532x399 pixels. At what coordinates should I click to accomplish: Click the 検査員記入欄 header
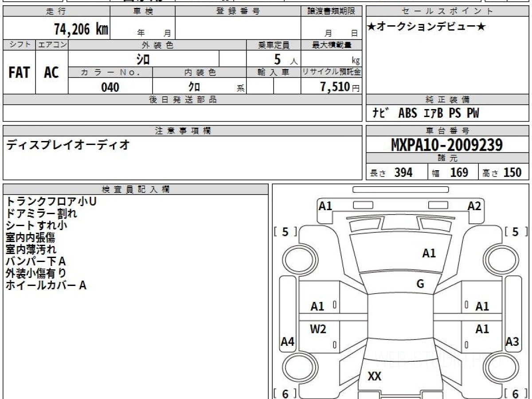(136, 189)
